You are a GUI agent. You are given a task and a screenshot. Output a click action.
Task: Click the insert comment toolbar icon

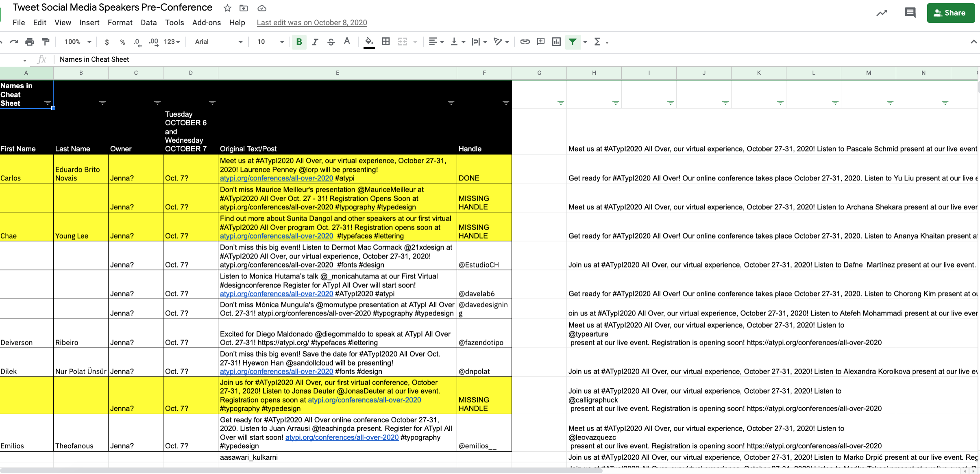click(541, 42)
